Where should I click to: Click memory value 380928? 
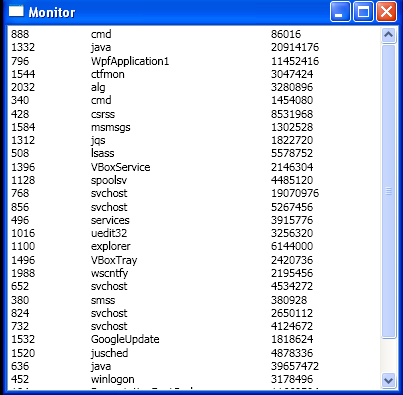coord(289,300)
